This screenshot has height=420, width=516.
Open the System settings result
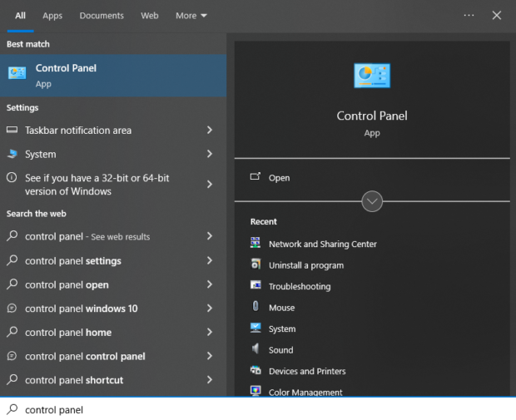[x=113, y=154]
